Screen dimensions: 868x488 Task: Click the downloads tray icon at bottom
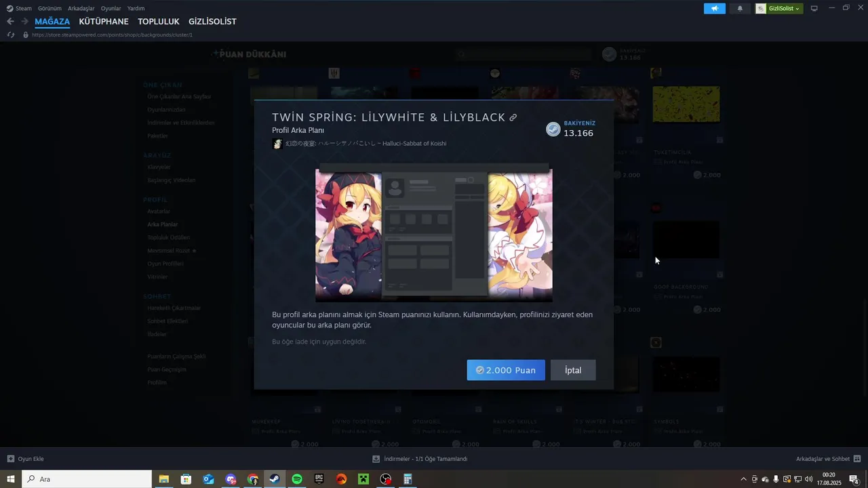click(376, 459)
